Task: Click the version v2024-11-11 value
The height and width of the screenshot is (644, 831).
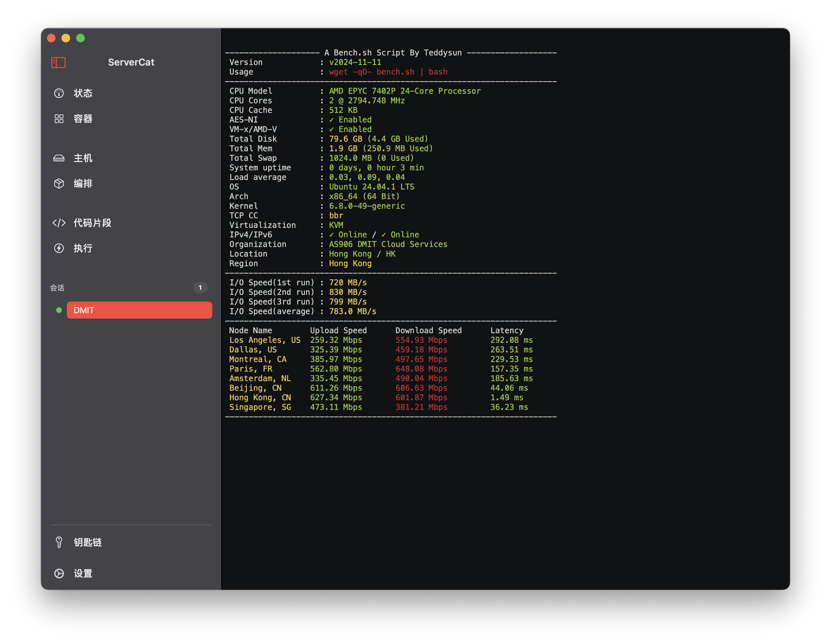Action: point(355,63)
